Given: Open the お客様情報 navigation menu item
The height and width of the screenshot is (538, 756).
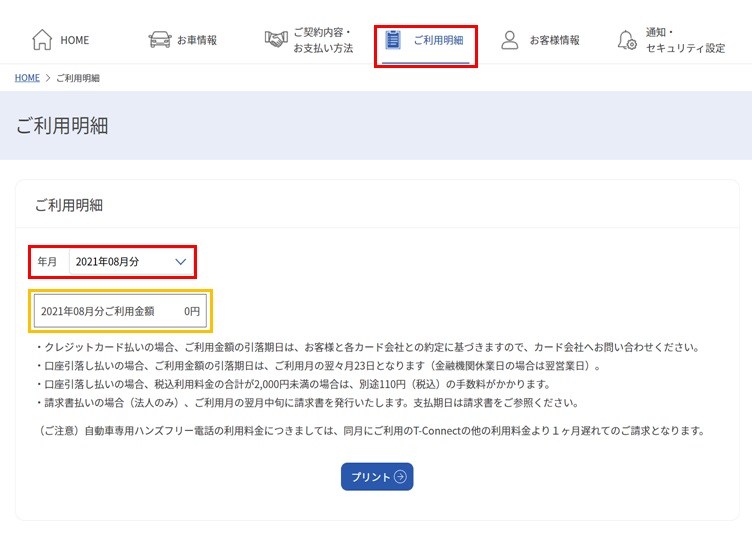Looking at the screenshot, I should [x=540, y=40].
